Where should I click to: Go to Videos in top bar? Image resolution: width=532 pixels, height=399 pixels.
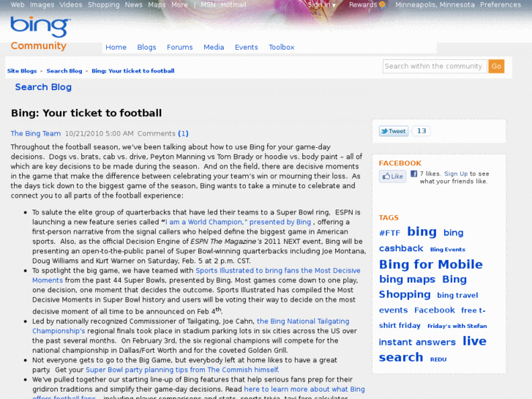(x=71, y=4)
